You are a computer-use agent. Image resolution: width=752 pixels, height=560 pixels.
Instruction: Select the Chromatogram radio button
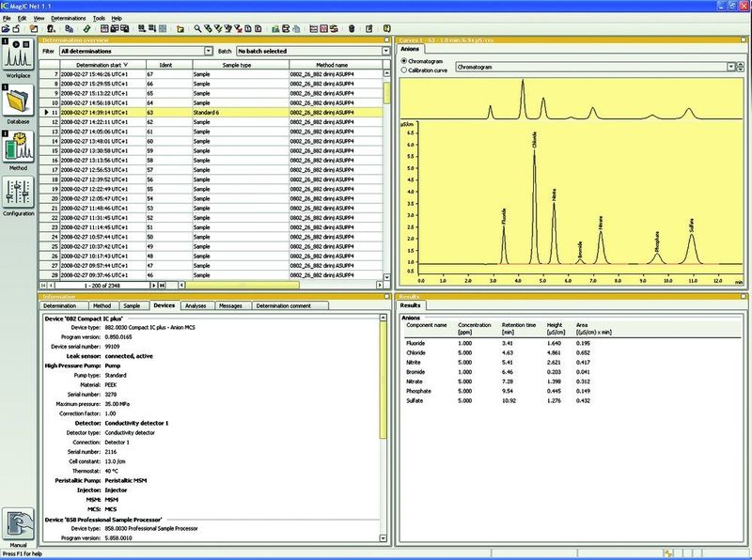click(404, 61)
